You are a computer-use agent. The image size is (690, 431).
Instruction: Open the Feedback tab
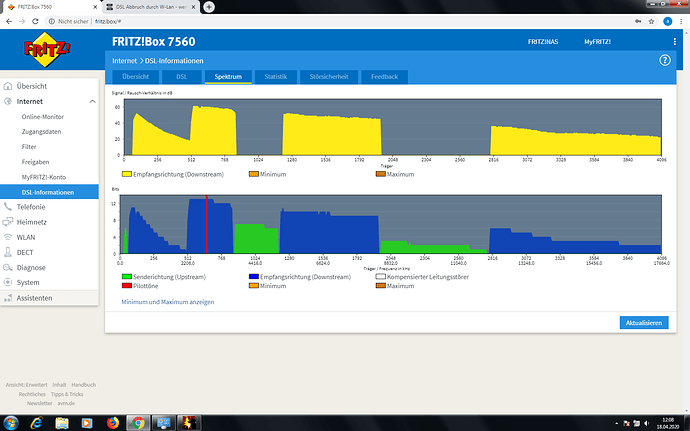point(384,77)
